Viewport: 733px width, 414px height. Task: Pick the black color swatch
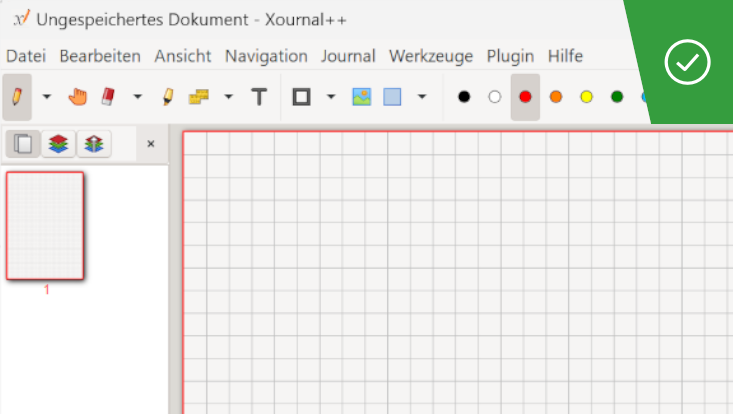point(464,97)
